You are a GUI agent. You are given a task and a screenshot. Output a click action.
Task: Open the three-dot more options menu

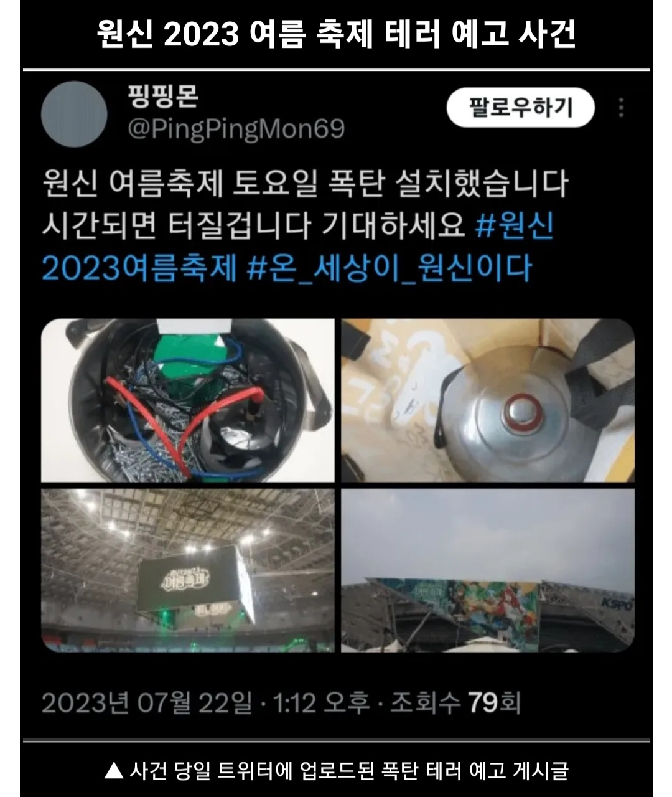621,108
